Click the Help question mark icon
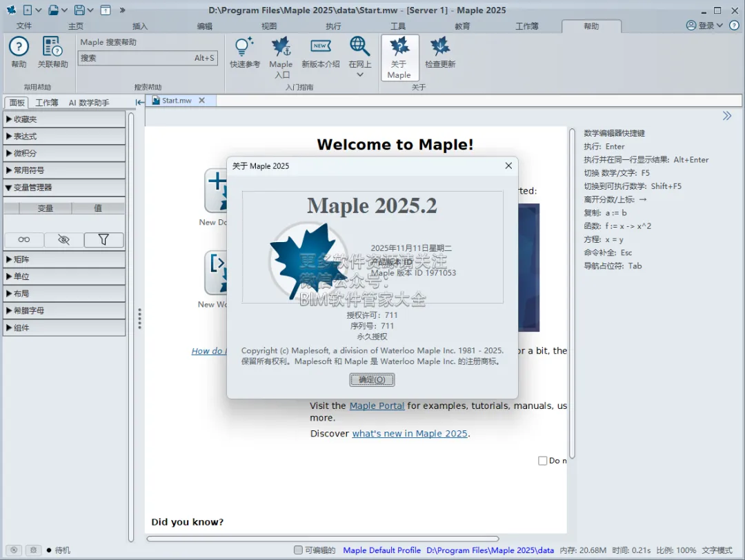Viewport: 745px width, 560px height. tap(19, 47)
